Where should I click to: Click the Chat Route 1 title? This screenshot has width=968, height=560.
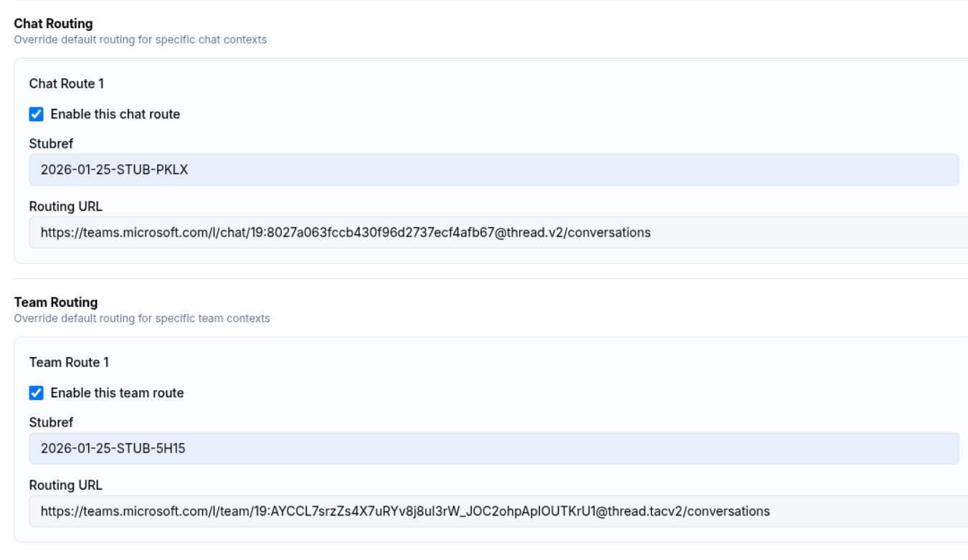click(x=66, y=84)
